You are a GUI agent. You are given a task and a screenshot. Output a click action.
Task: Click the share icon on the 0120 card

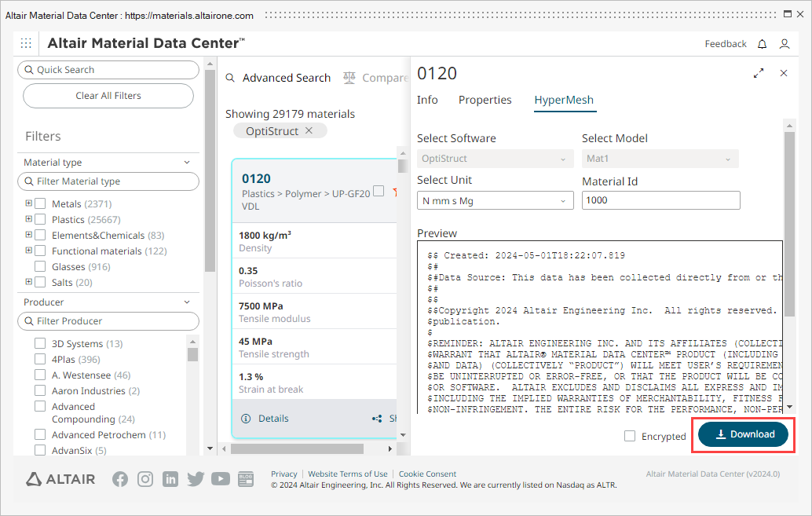377,419
